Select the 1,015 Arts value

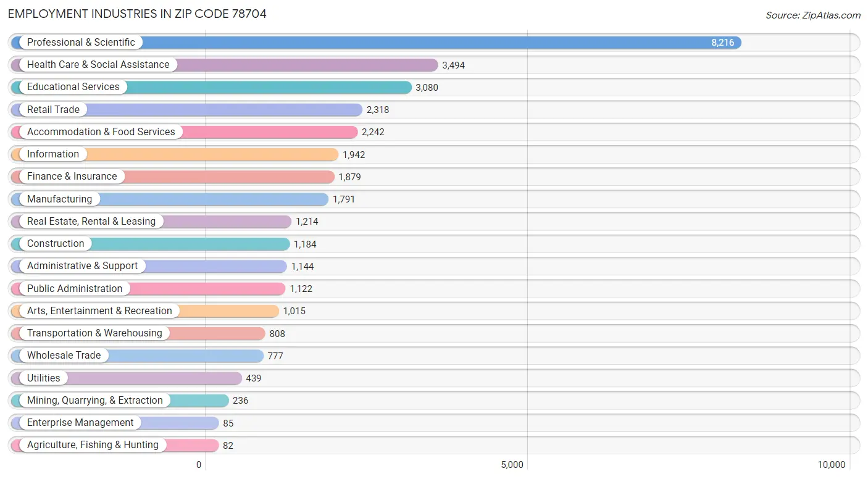click(294, 311)
